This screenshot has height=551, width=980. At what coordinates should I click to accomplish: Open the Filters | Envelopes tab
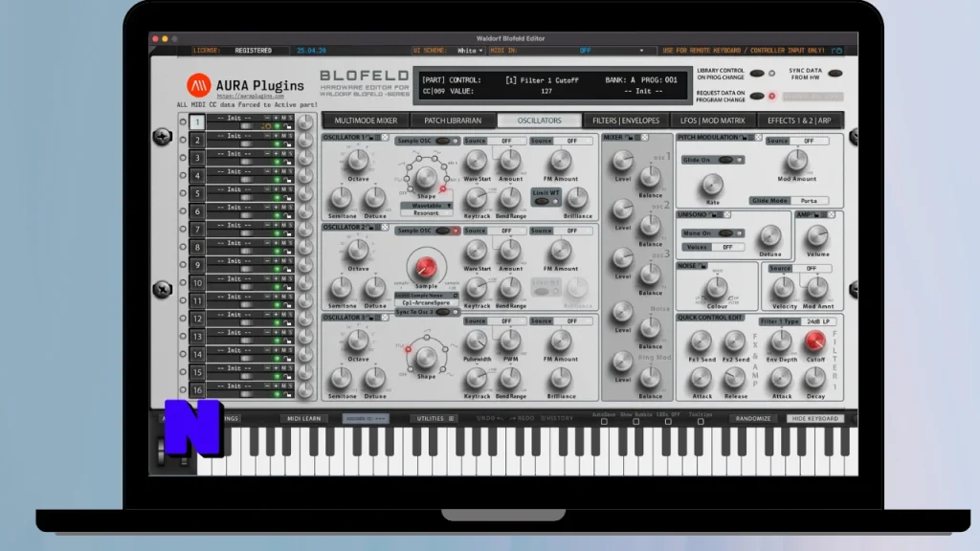(x=626, y=121)
